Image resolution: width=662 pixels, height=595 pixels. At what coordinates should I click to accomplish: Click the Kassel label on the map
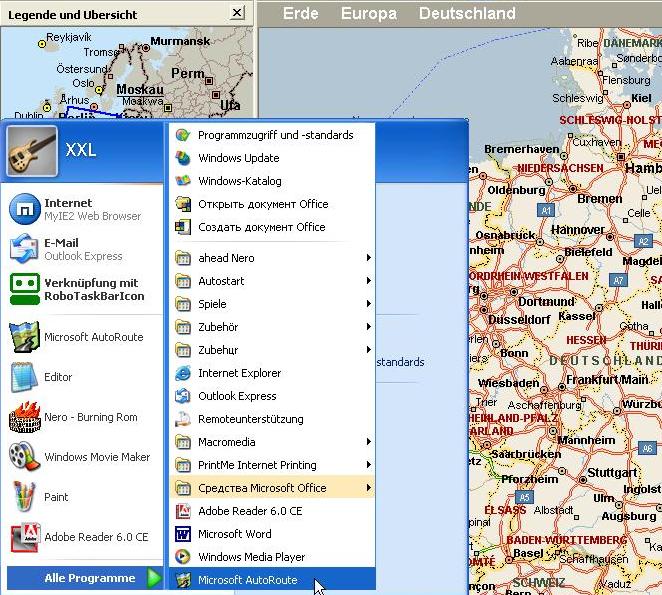[x=577, y=316]
